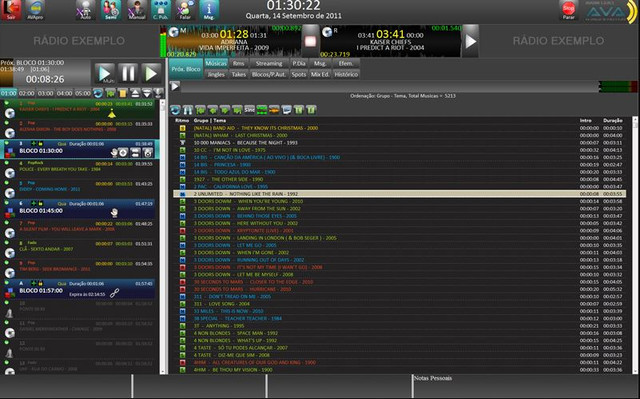The height and width of the screenshot is (399, 640).
Task: Play the Kaiser Chiefs deck
Action: tap(470, 41)
